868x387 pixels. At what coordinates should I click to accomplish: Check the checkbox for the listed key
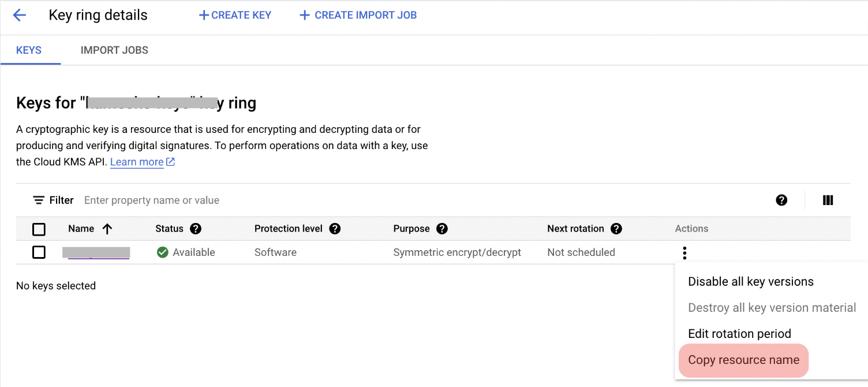(39, 252)
